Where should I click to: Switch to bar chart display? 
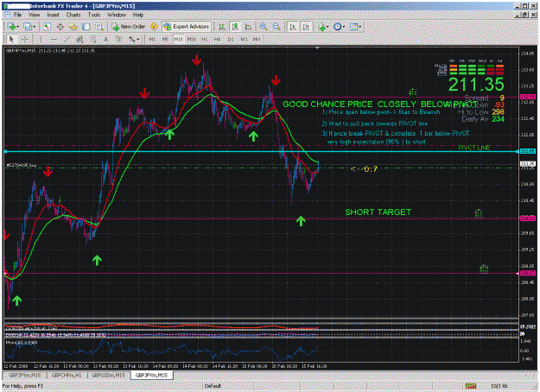point(222,27)
